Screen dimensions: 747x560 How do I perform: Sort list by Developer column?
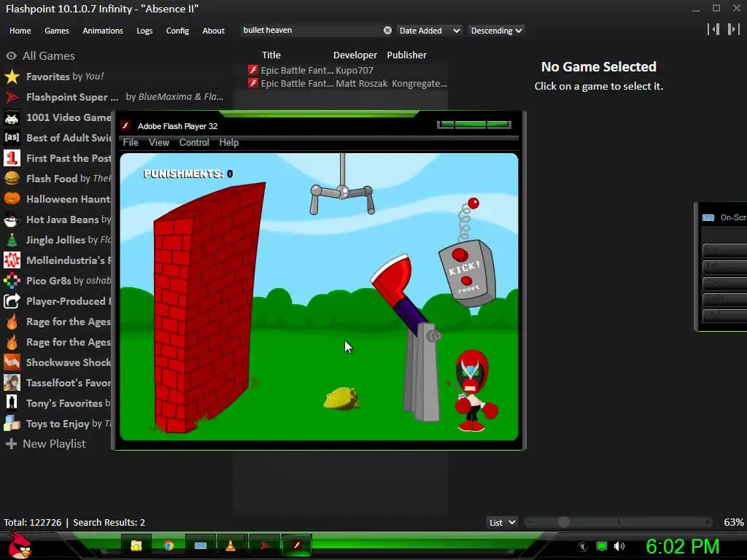point(355,55)
